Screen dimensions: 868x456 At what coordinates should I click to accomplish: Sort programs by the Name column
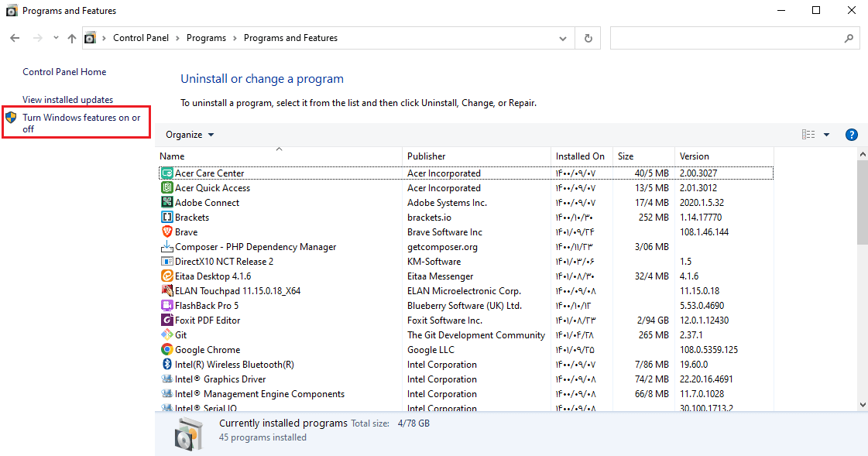[279, 156]
